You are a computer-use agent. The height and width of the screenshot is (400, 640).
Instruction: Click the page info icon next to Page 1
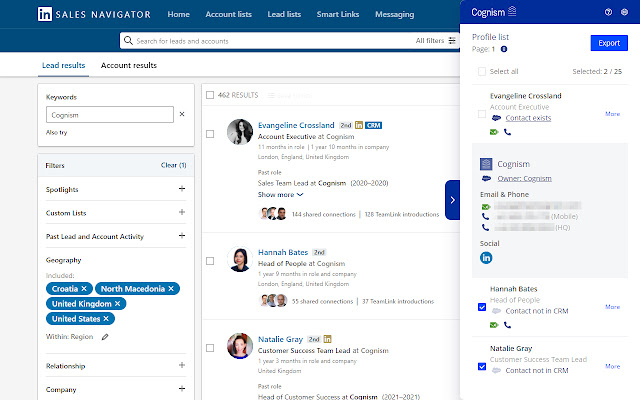tap(504, 49)
